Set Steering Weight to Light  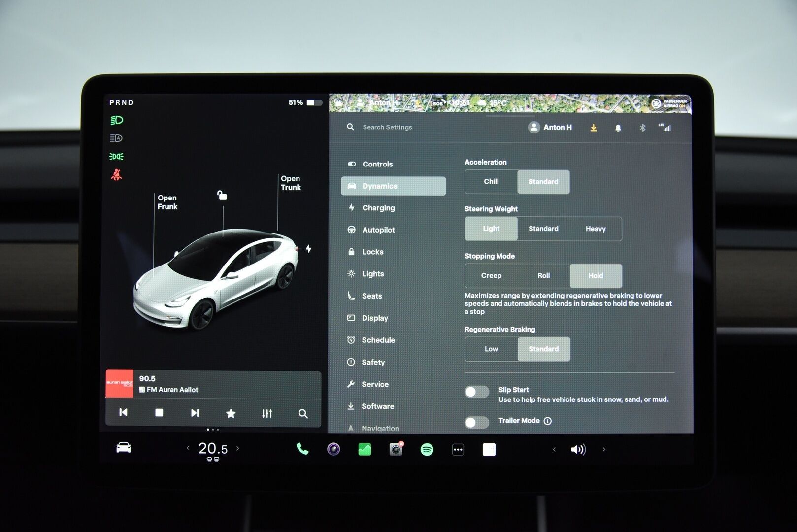click(x=491, y=229)
